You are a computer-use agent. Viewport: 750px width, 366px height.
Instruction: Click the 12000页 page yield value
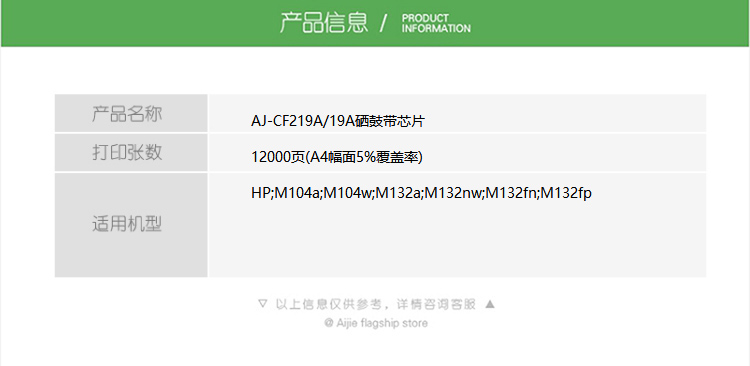pos(277,156)
